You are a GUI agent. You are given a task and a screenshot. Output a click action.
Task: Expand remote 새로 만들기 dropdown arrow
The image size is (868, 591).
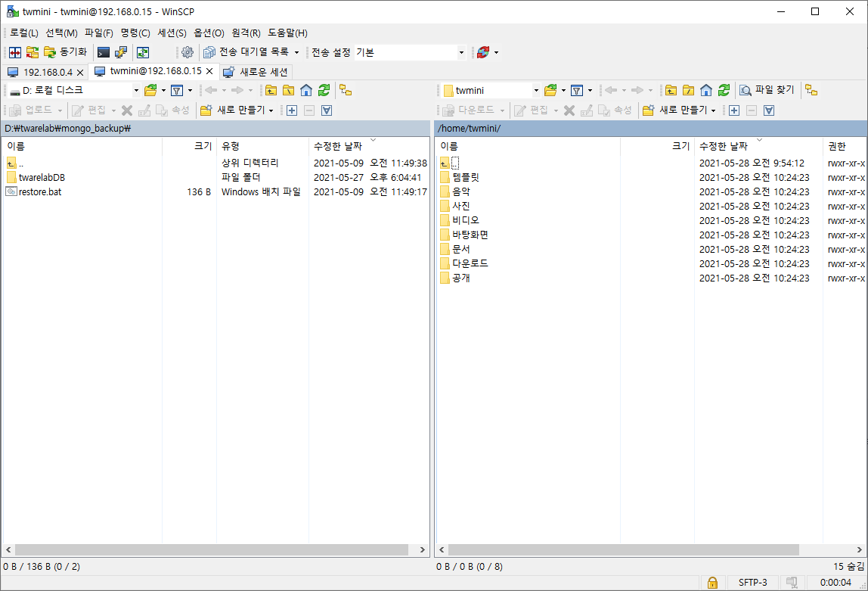pos(714,110)
